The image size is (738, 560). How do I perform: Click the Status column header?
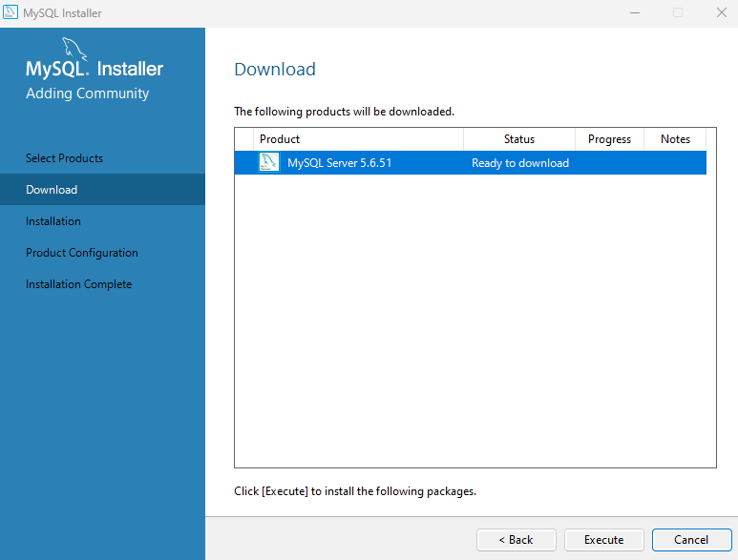[519, 139]
